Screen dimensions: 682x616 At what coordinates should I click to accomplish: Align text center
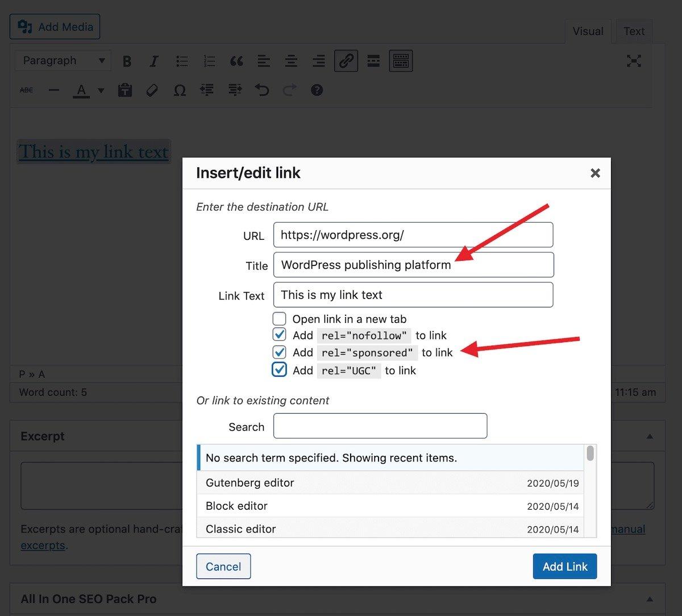(291, 61)
